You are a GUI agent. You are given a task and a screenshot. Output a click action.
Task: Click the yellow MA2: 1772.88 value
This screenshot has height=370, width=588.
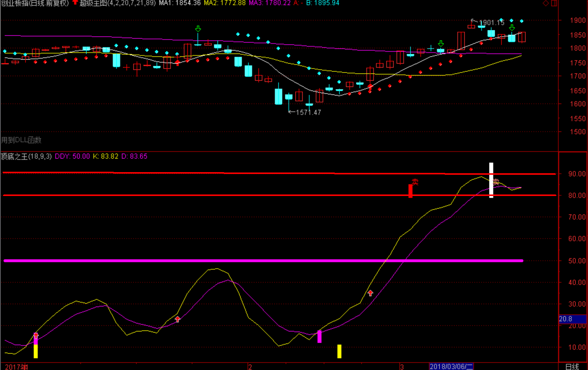(x=225, y=3)
